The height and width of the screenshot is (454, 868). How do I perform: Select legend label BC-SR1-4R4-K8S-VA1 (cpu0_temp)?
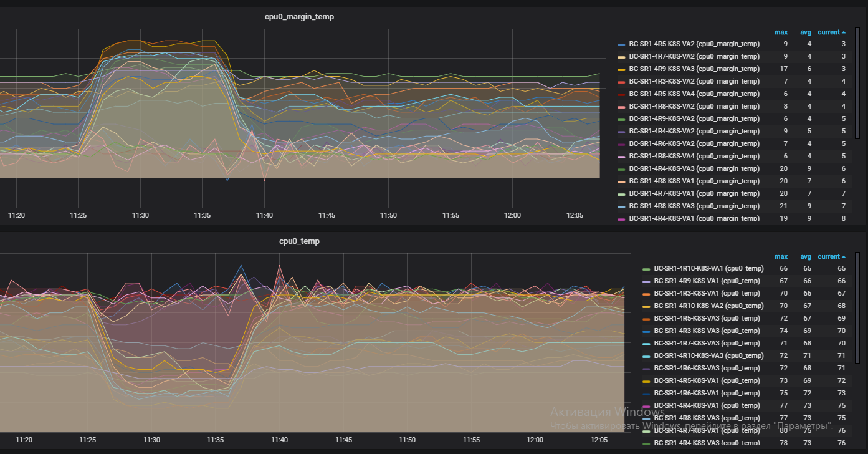click(707, 405)
